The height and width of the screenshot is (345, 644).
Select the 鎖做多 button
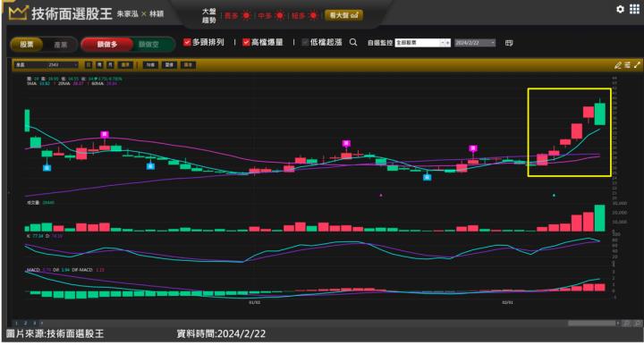pos(107,45)
